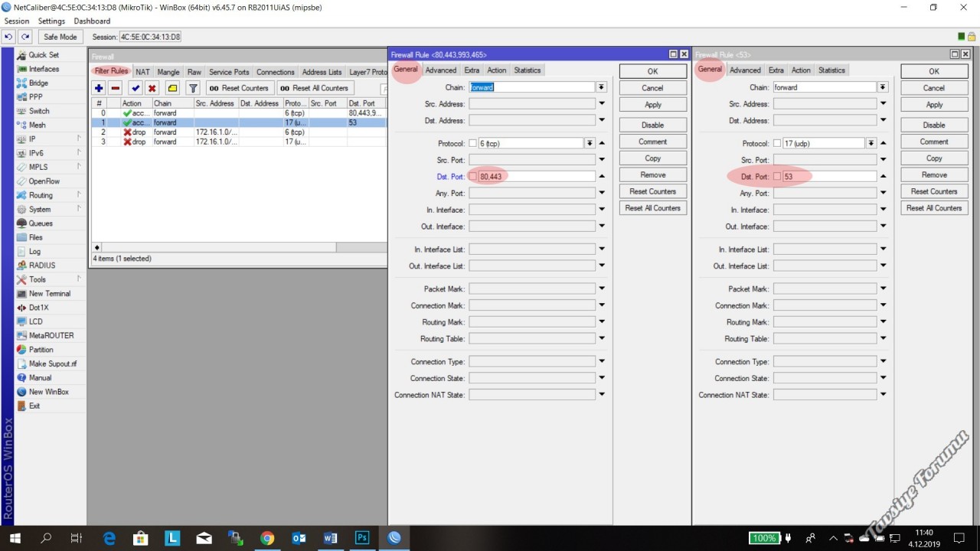This screenshot has height=551, width=980.
Task: Click Dst. Port field containing 53
Action: pos(829,177)
